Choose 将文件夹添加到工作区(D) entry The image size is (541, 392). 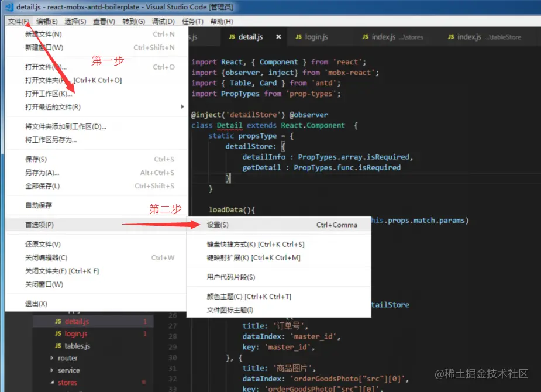click(x=97, y=126)
